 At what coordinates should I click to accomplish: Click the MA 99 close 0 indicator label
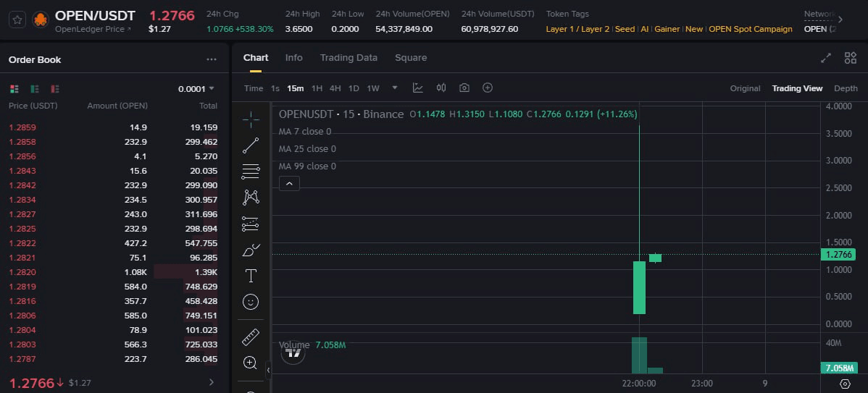point(307,166)
